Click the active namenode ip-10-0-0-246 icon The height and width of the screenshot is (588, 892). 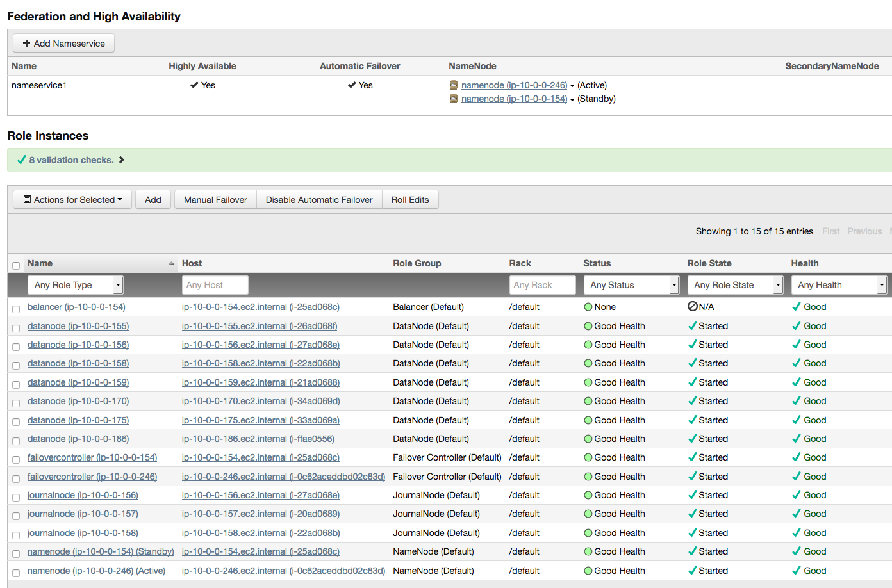[x=454, y=85]
